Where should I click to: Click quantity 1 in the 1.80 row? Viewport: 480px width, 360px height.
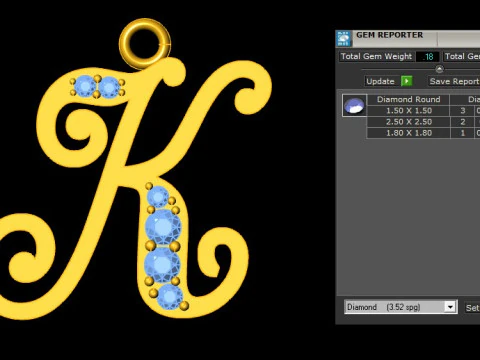pos(462,133)
